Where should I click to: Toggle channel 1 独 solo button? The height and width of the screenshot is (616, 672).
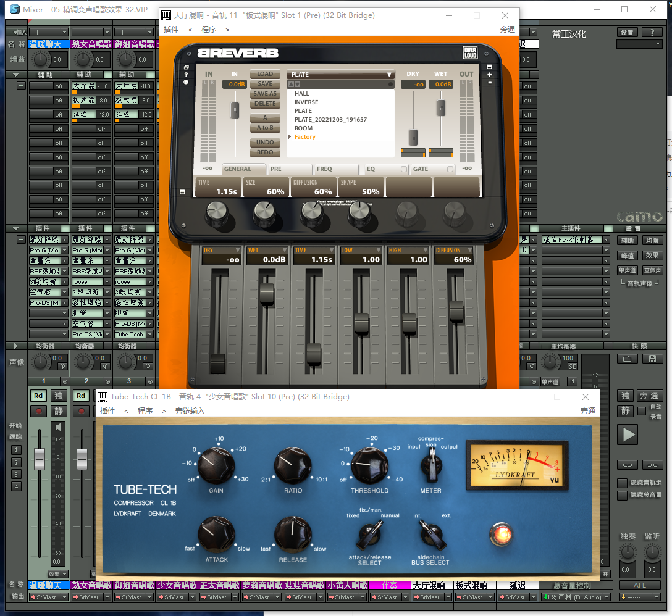coord(58,396)
